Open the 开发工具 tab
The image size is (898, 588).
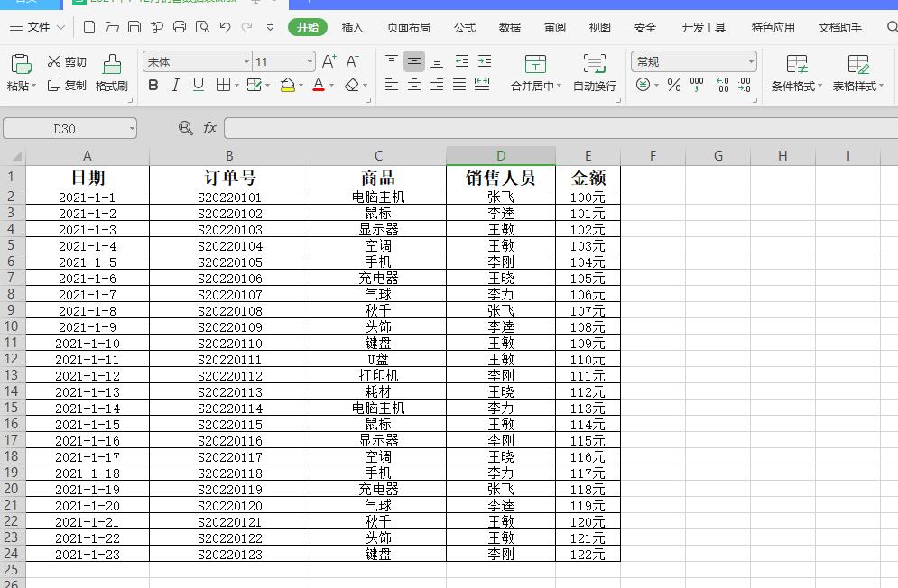[x=703, y=27]
